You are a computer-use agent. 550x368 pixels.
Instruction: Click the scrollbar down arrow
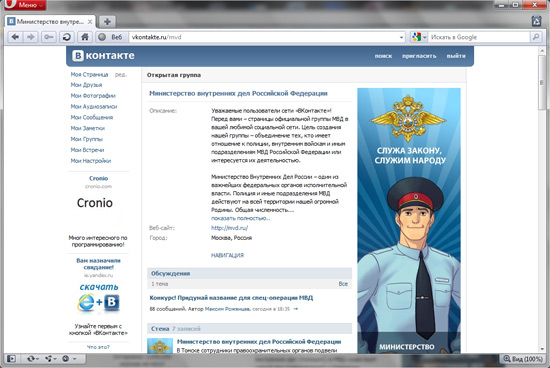click(x=542, y=349)
